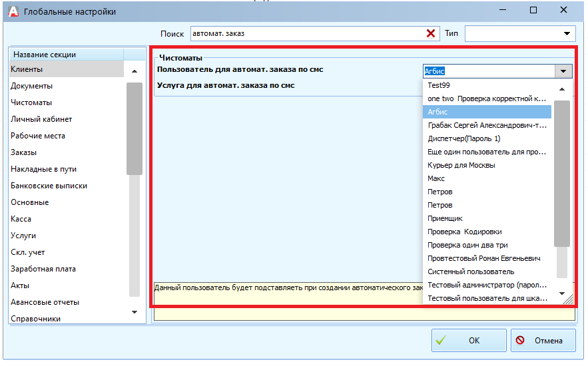Collapse the user combo box arrow next to Агбис

(563, 71)
